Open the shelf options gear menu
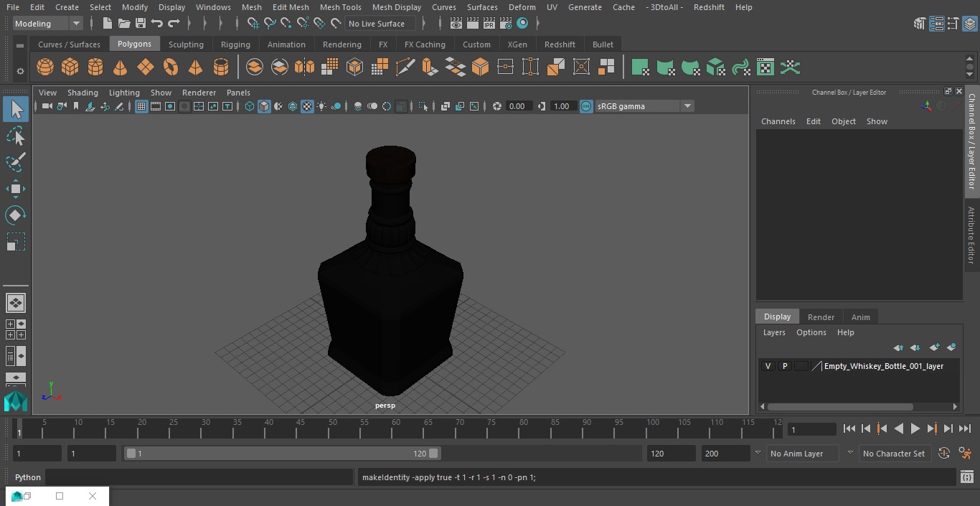 coord(20,71)
